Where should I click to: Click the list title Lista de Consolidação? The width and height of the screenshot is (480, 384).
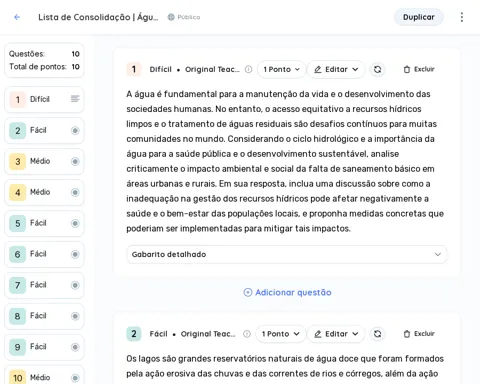click(98, 17)
